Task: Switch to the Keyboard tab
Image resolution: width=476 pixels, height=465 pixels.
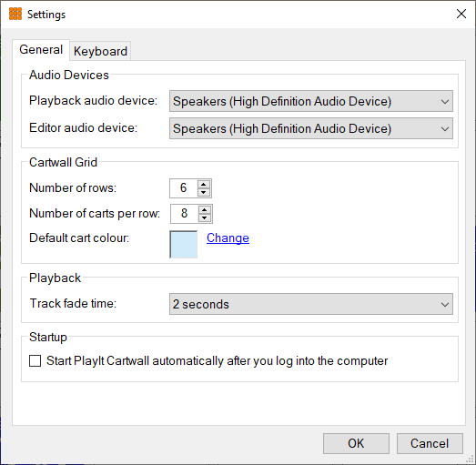Action: point(100,51)
